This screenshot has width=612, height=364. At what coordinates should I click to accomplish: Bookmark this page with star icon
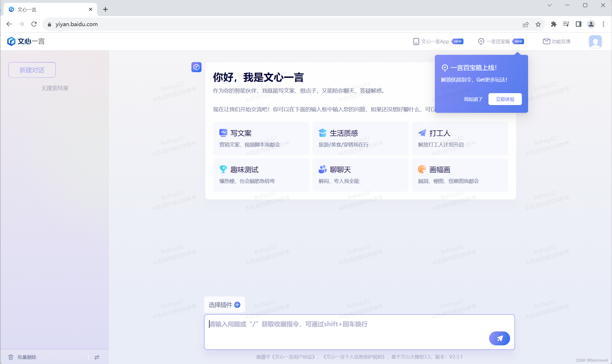(x=538, y=24)
